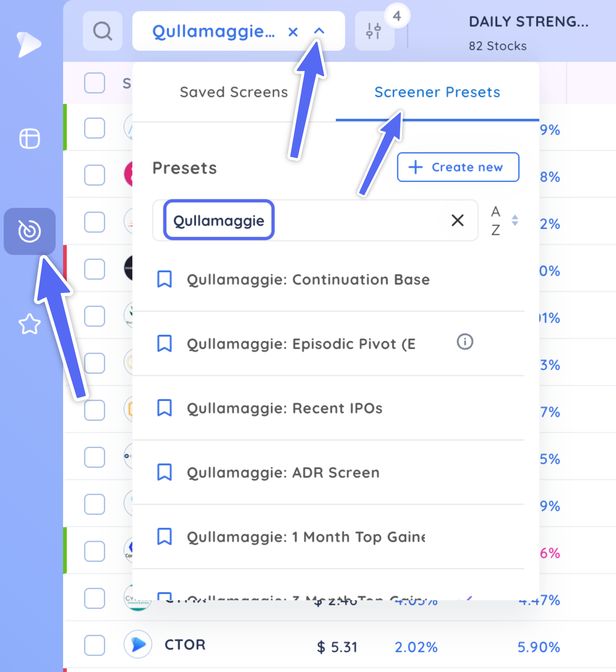Tick the select-all checkbox in header

point(95,83)
